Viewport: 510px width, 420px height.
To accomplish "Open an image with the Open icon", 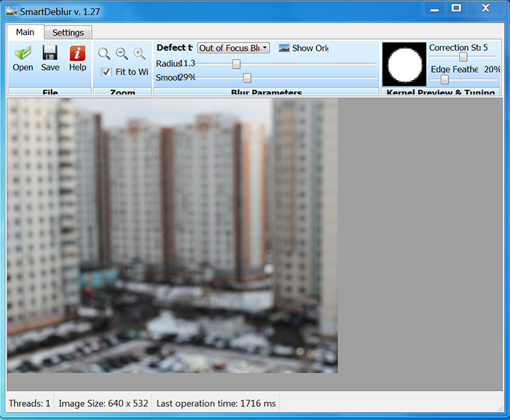I will click(x=23, y=53).
